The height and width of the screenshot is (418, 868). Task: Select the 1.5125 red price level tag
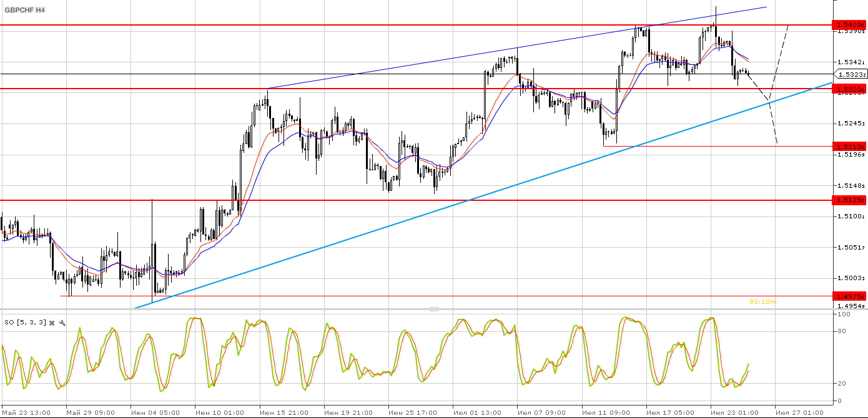click(849, 200)
